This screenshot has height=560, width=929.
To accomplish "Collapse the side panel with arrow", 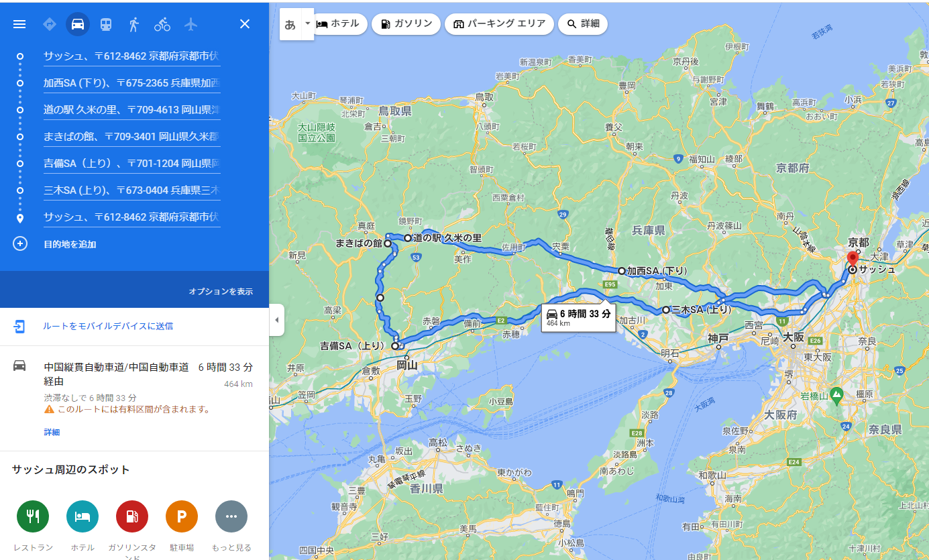I will pos(276,320).
